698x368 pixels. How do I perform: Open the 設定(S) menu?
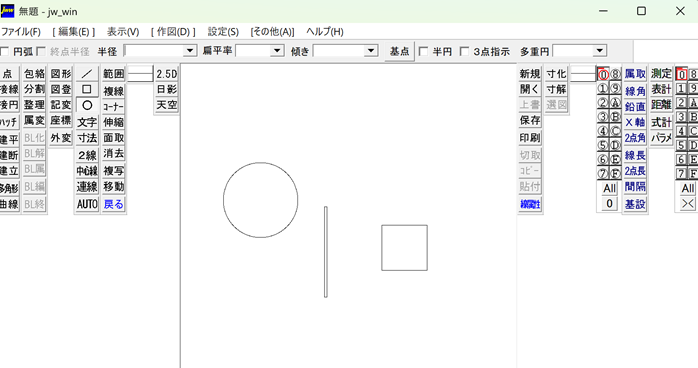point(223,32)
